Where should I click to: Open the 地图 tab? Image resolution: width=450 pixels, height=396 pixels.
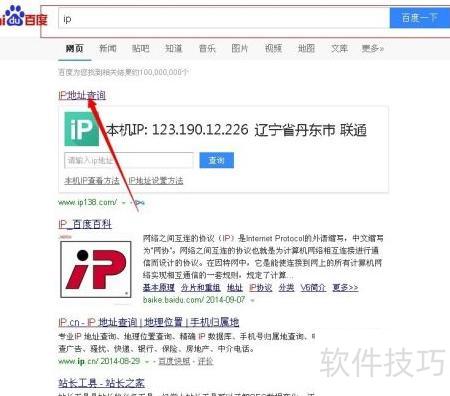tap(306, 48)
